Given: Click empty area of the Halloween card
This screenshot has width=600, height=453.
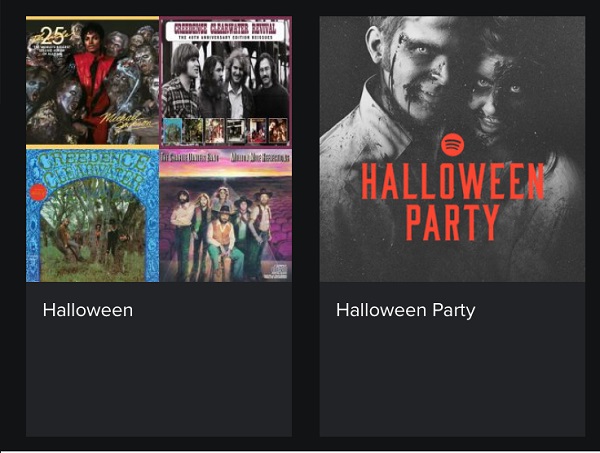Looking at the screenshot, I should pos(158,380).
